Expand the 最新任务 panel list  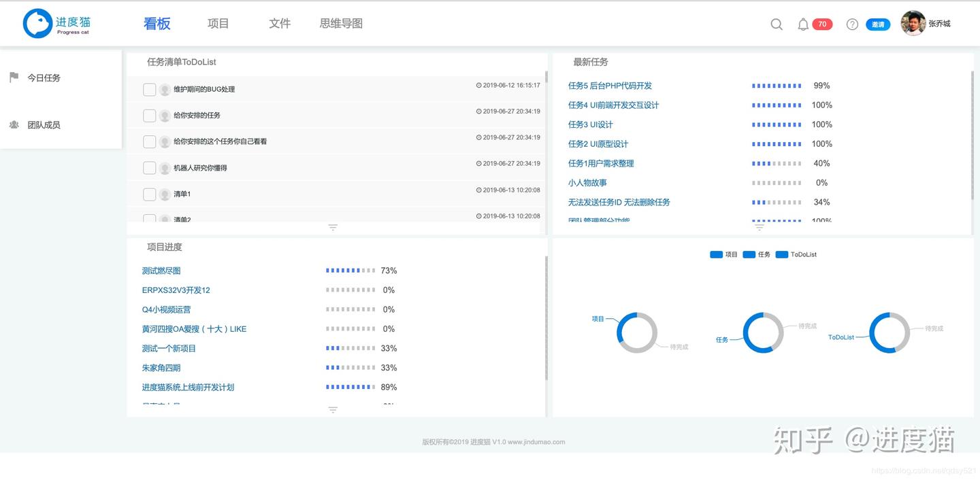point(759,226)
